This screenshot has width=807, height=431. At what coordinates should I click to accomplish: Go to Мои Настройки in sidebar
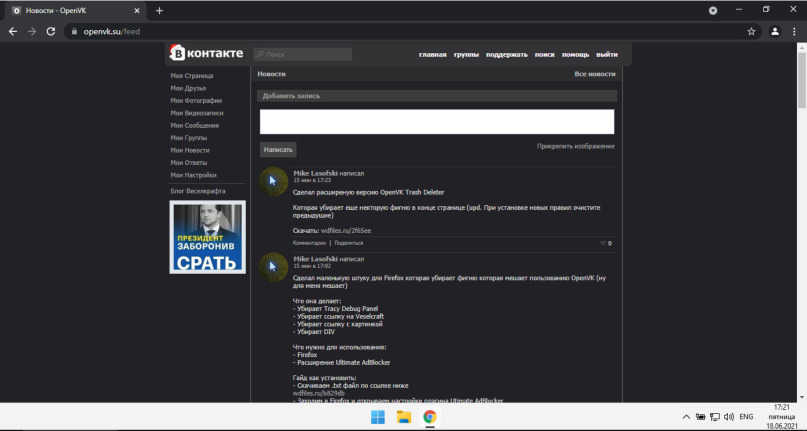(193, 174)
